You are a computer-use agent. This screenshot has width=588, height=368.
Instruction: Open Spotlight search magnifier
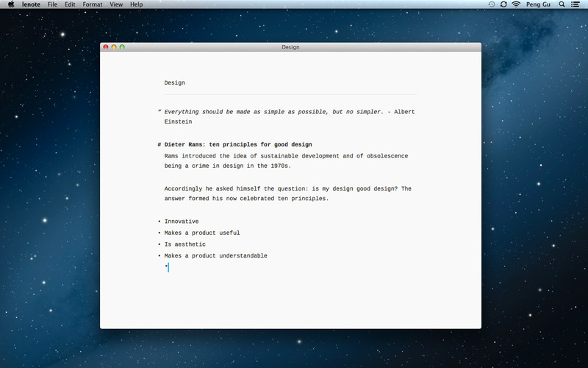pyautogui.click(x=562, y=4)
